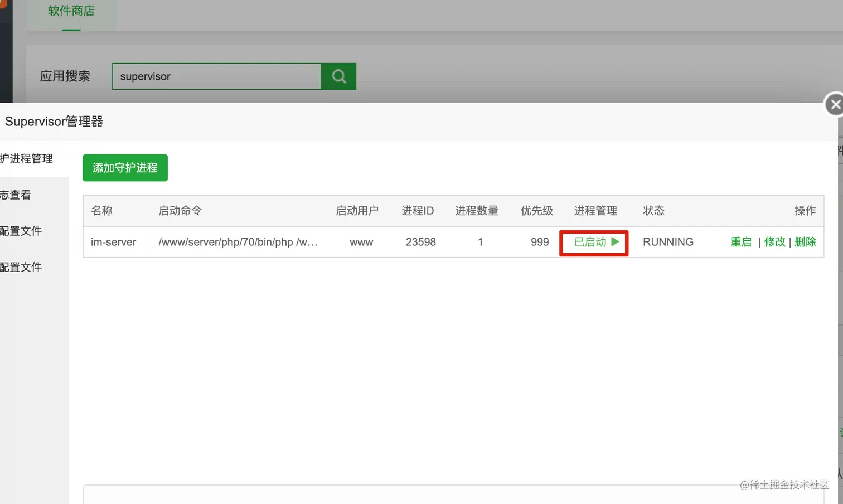The width and height of the screenshot is (843, 504).
Task: Click the 操作 column header
Action: pos(805,211)
